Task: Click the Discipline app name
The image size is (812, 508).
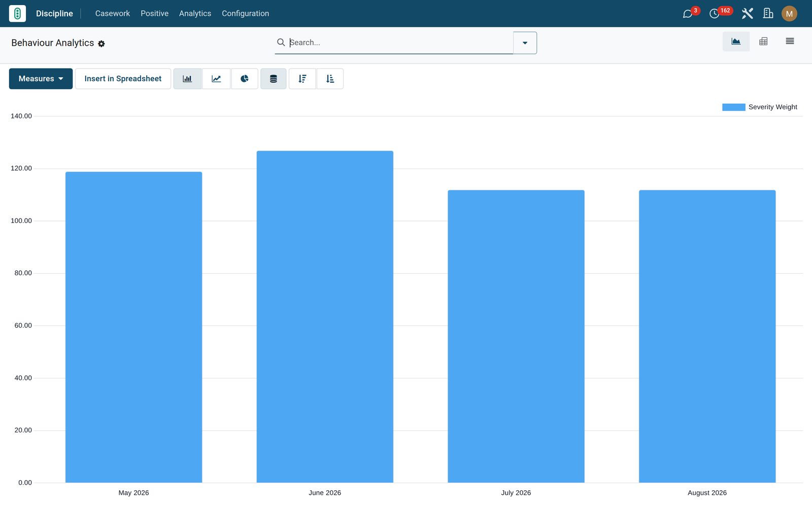Action: (54, 14)
